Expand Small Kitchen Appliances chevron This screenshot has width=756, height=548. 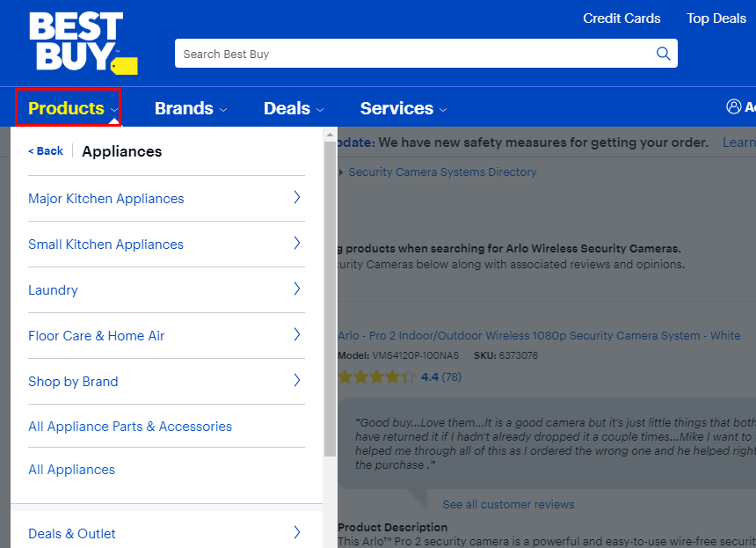(x=297, y=243)
